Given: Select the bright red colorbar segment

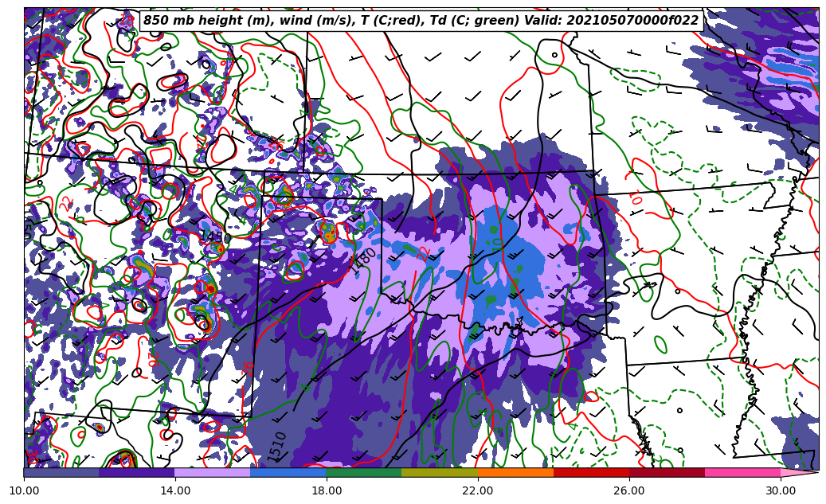Looking at the screenshot, I should click(591, 472).
